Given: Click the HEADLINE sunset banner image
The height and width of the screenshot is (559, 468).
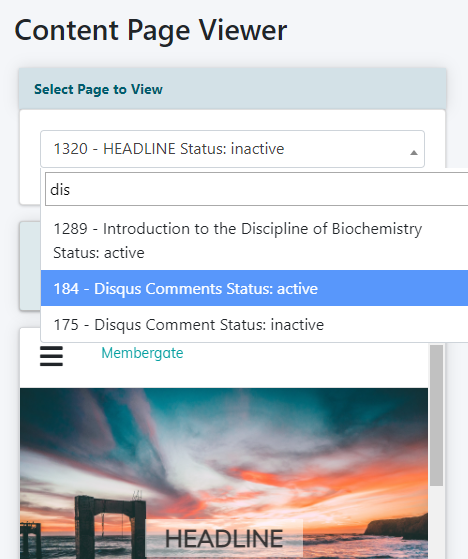Looking at the screenshot, I should (x=224, y=473).
